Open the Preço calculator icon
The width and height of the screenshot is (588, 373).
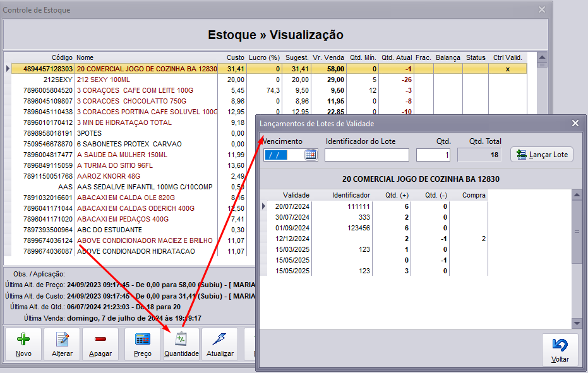(143, 340)
